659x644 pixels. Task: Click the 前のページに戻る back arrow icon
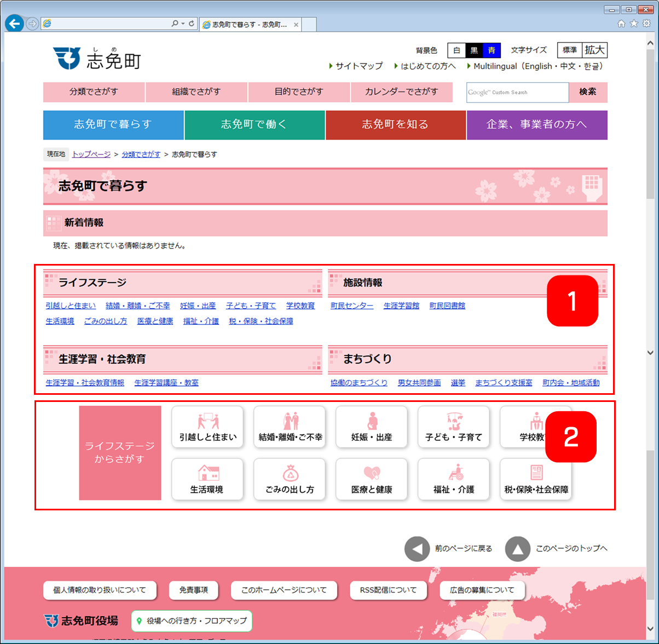coord(417,549)
